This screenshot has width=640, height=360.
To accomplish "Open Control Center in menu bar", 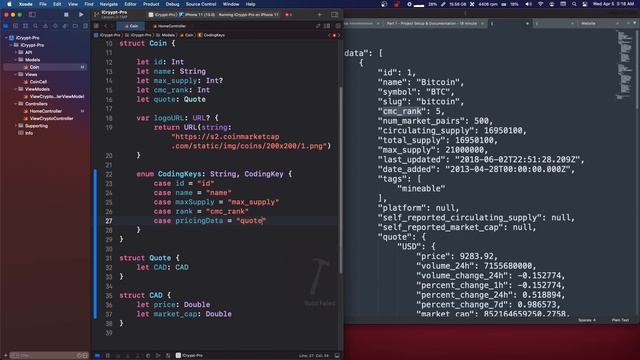I will point(585,4).
